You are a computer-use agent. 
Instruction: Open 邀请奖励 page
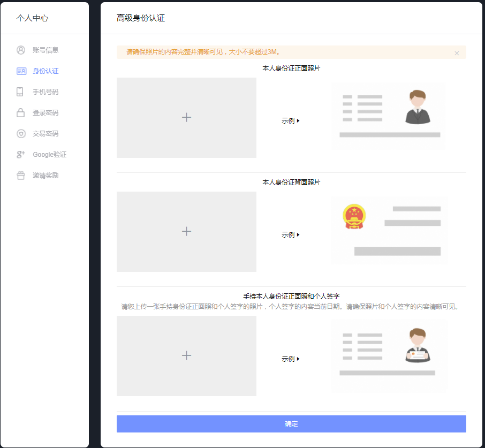pyautogui.click(x=46, y=176)
